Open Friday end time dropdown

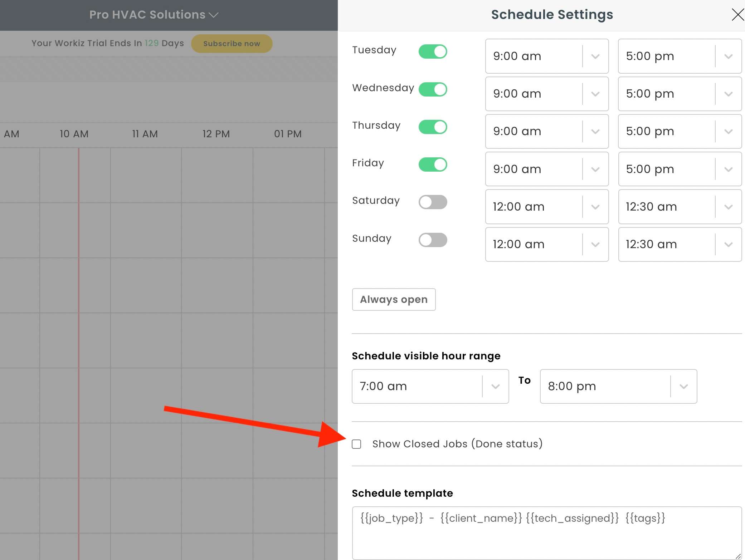[680, 169]
